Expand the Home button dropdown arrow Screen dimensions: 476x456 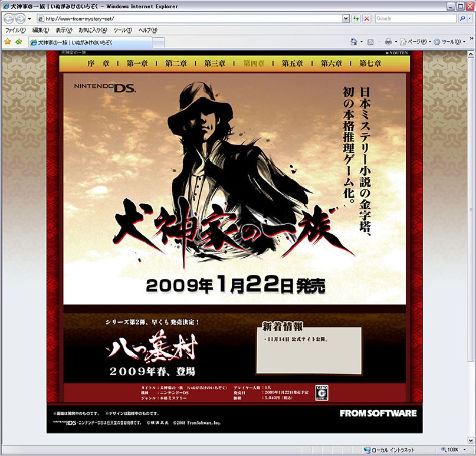coord(361,42)
